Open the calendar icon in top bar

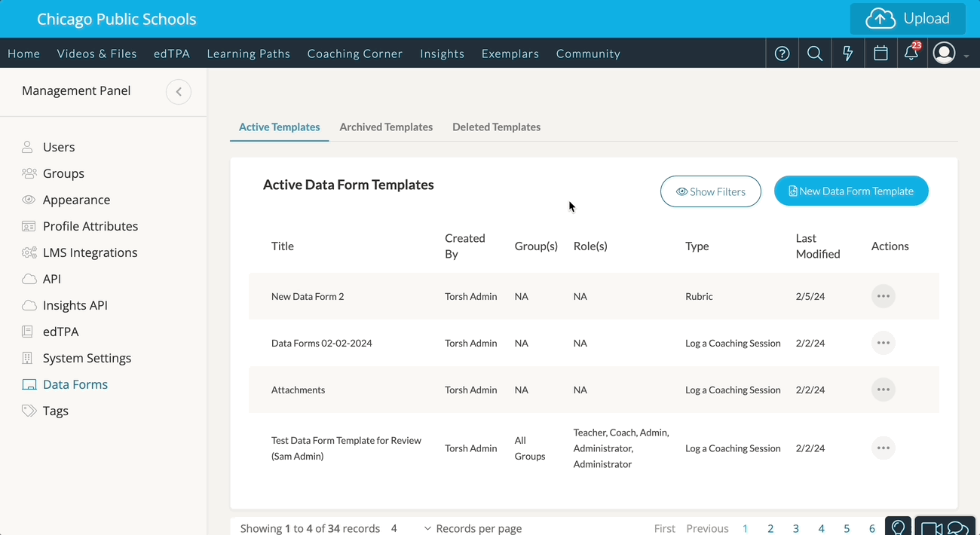880,53
